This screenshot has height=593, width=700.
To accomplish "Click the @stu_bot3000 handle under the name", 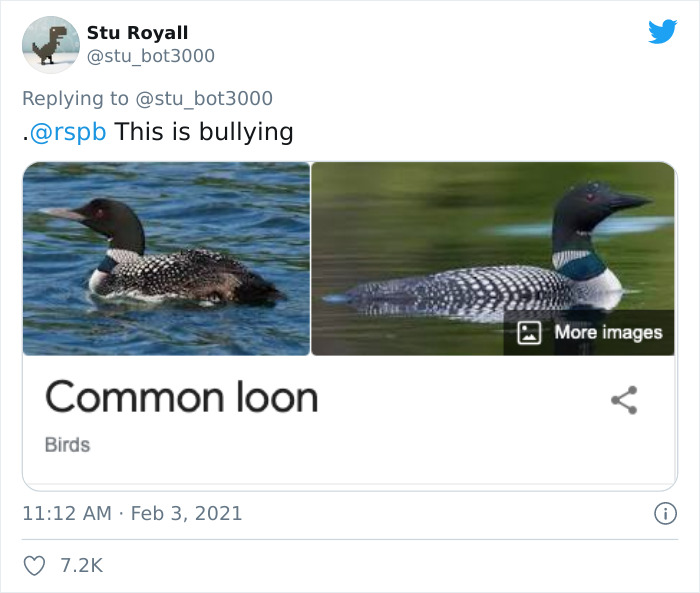I will (x=150, y=56).
